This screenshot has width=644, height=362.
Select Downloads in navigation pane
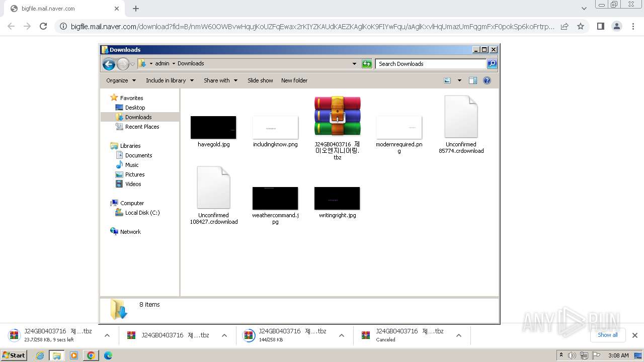pos(138,117)
